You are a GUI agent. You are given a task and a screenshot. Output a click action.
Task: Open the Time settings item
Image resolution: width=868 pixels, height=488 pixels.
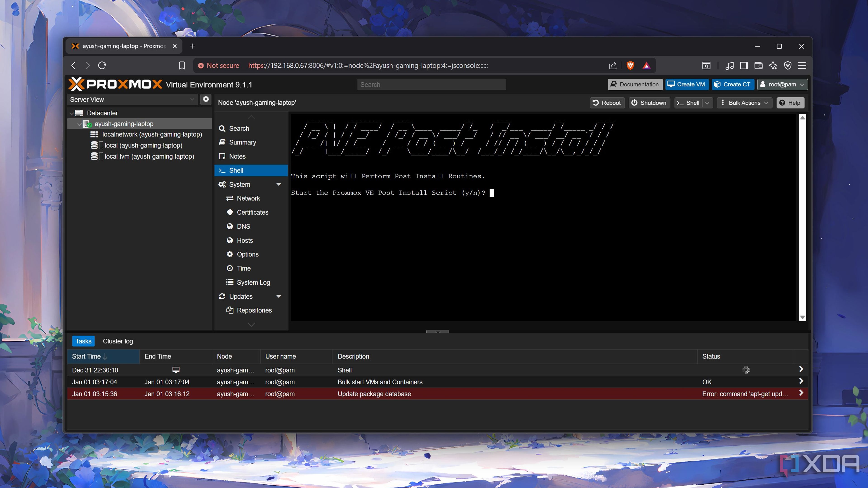pyautogui.click(x=251, y=268)
